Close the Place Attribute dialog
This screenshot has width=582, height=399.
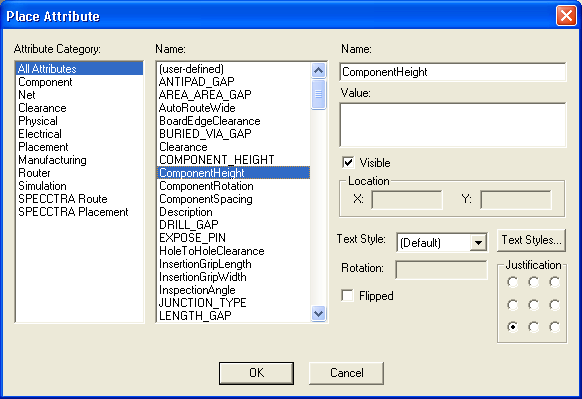pos(566,16)
